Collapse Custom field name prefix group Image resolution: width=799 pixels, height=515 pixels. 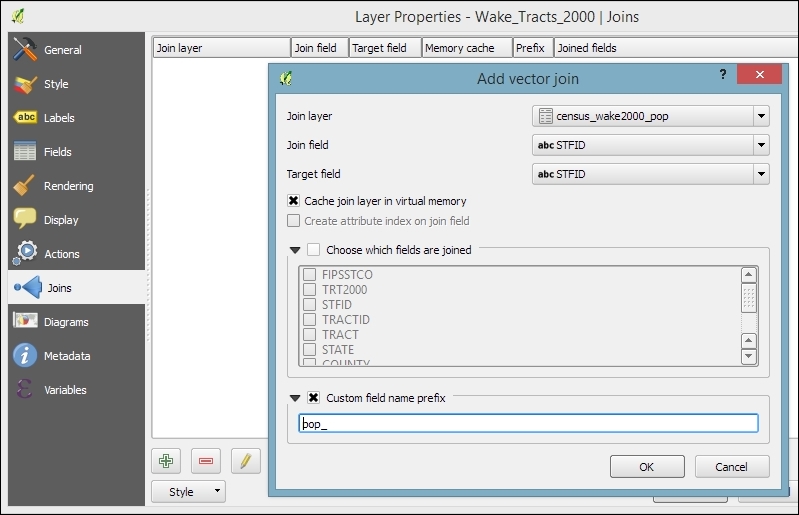pos(295,398)
